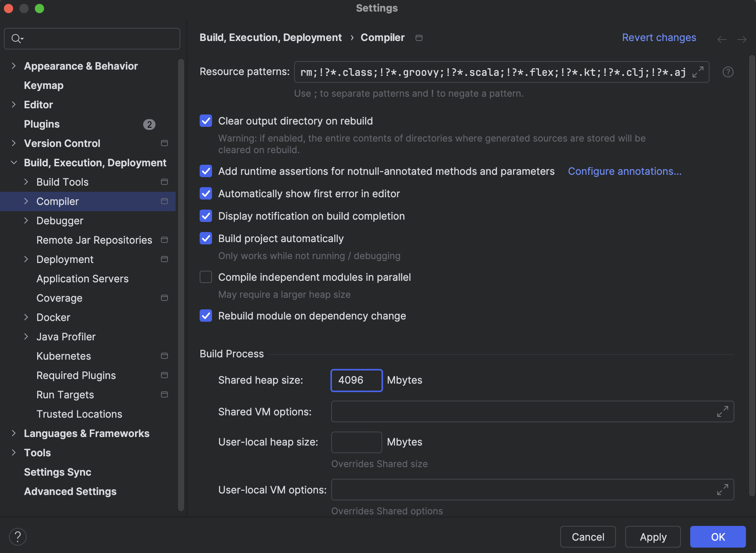Click the forward navigation arrow

742,39
